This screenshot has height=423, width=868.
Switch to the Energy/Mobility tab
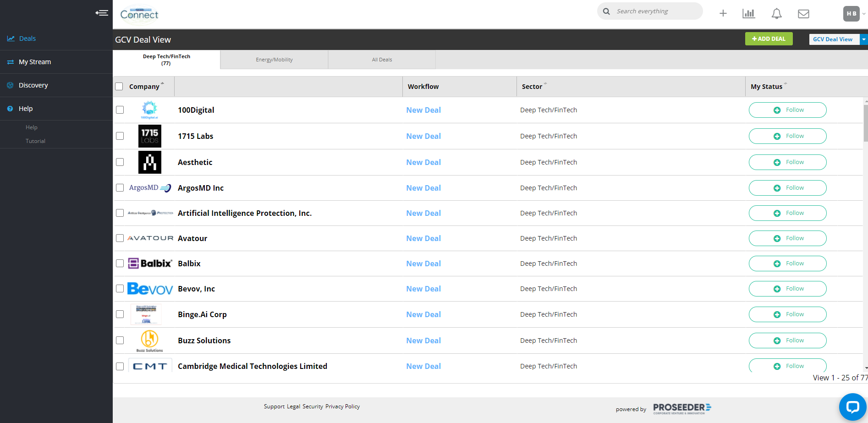coord(274,60)
